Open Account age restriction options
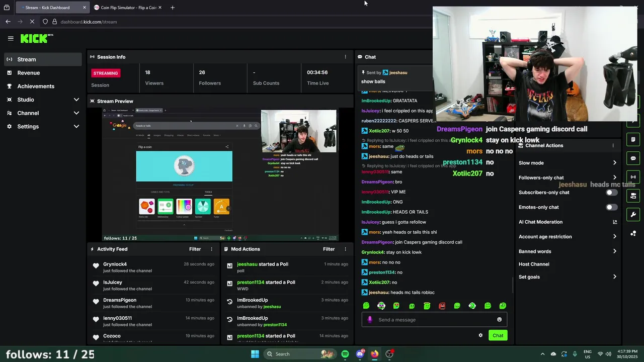Screen dimensions: 644x362 tap(568, 237)
